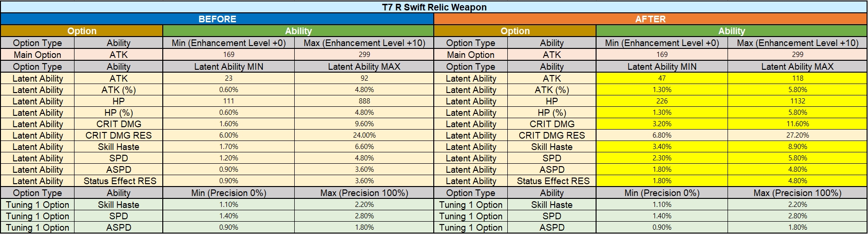Viewport: 868px width, 234px height.
Task: Select the BEFORE section Option header
Action: pyautogui.click(x=82, y=31)
